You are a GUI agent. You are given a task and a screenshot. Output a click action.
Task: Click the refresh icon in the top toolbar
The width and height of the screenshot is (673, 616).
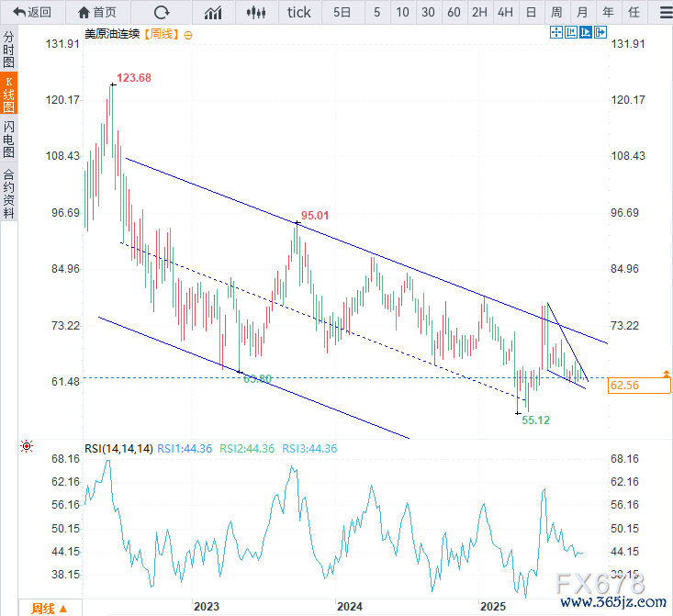point(162,12)
